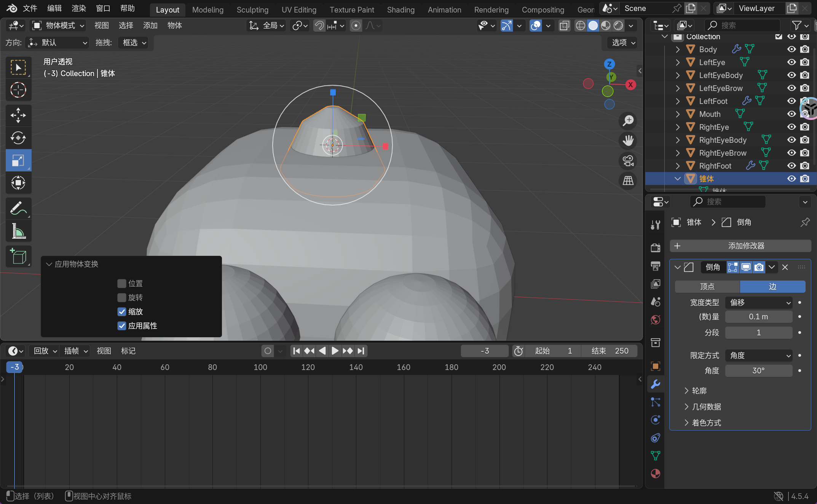Select 顶点 bevel affect button

click(707, 287)
